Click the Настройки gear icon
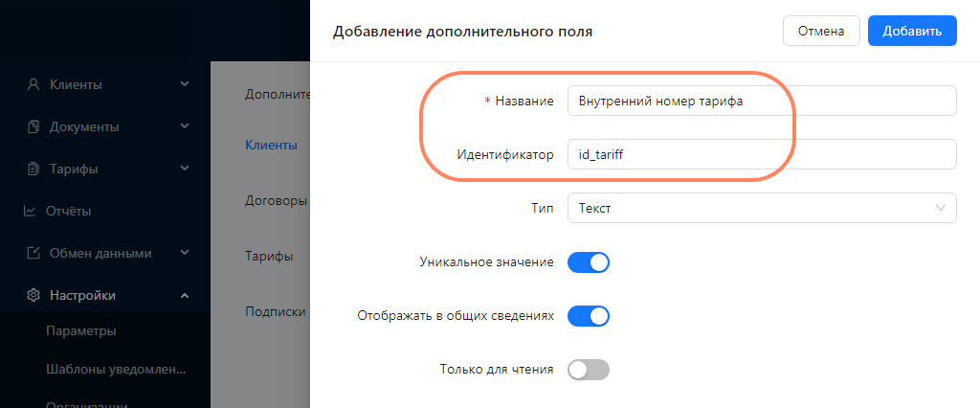Screen dimensions: 980x408 point(33,295)
